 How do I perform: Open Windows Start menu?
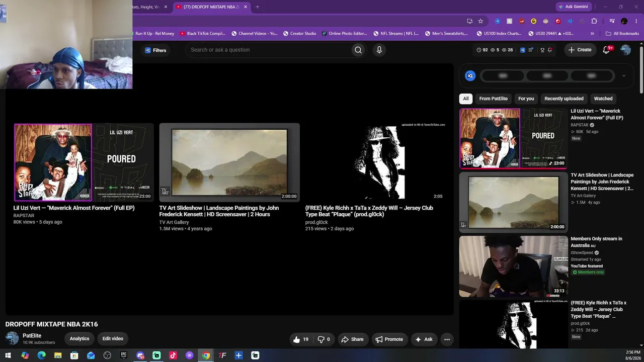click(9, 355)
